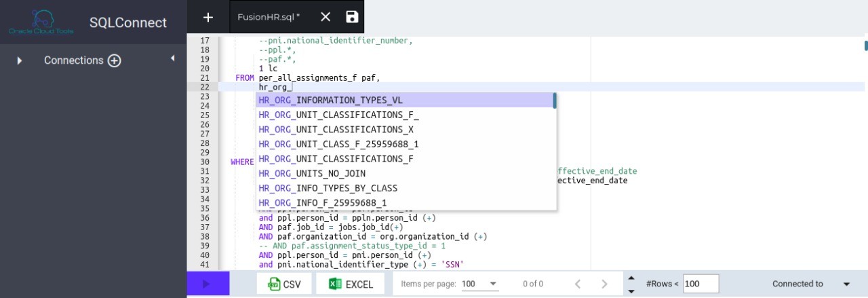The width and height of the screenshot is (868, 298).
Task: Place cursor after hr_org_ on line 22
Action: [292, 87]
